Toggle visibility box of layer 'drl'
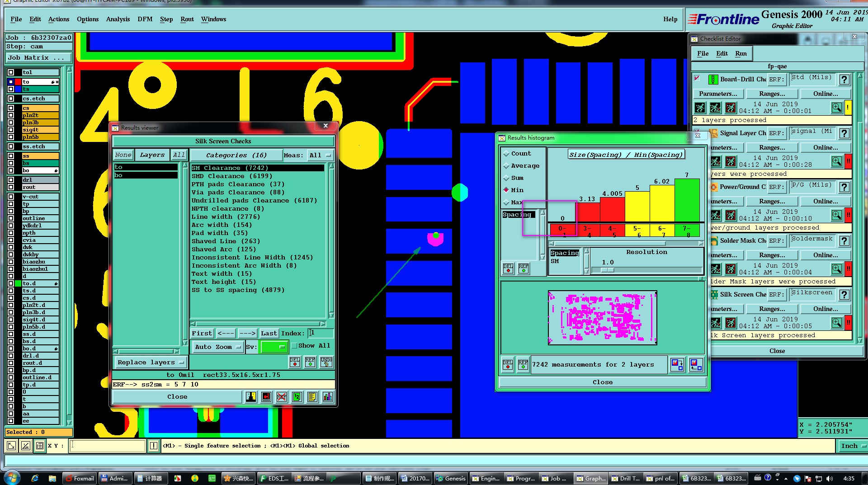Viewport: 868px width, 485px height. pos(11,180)
